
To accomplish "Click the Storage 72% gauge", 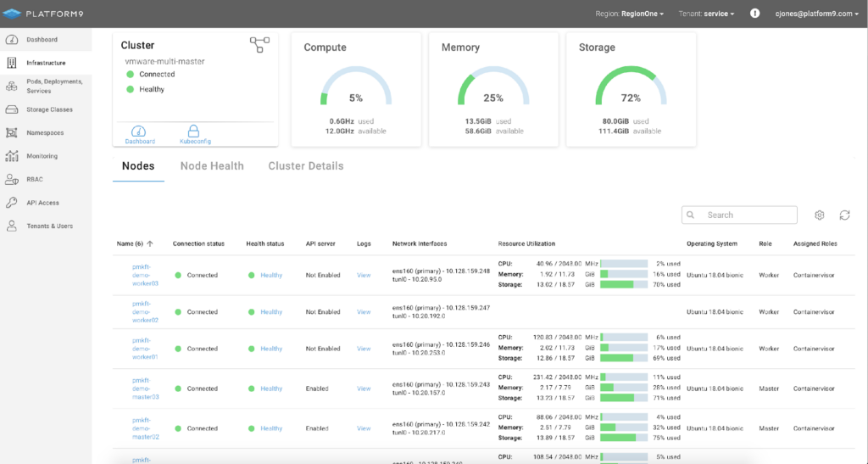I will coord(631,87).
